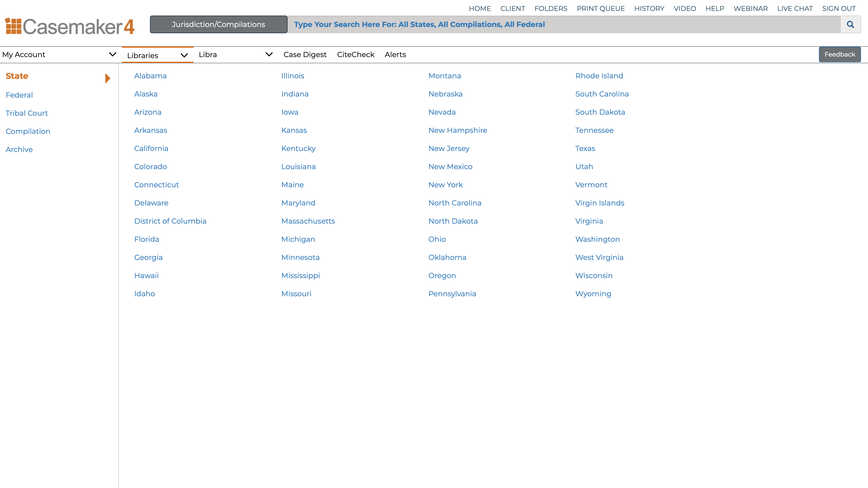Viewport: 868px width, 488px height.
Task: Access the History navigation icon
Action: pos(649,8)
